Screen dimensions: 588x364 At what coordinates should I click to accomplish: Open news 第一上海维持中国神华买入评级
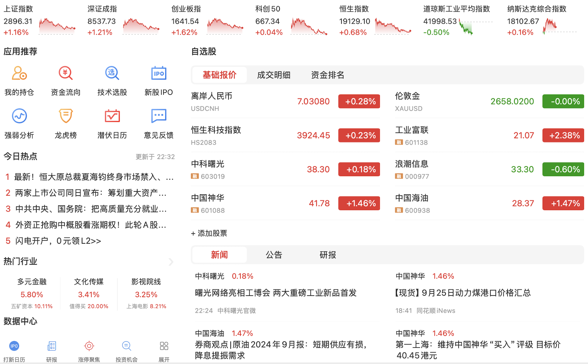(478, 350)
